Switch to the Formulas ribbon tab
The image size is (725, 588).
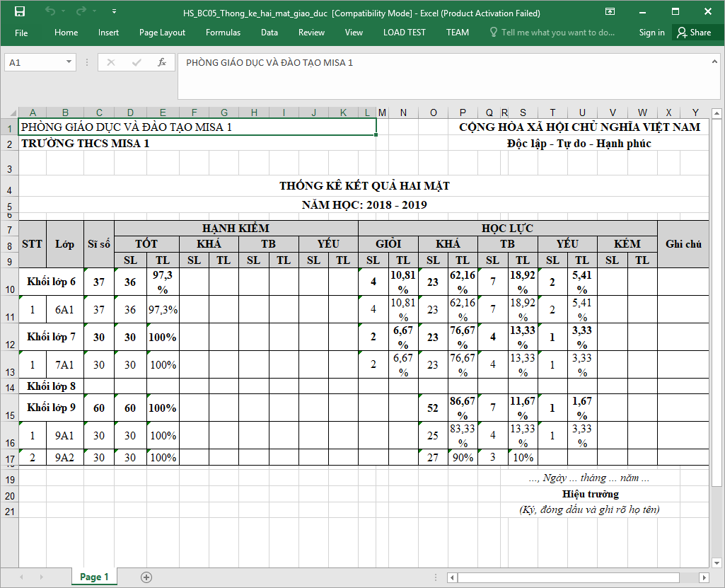click(x=223, y=33)
